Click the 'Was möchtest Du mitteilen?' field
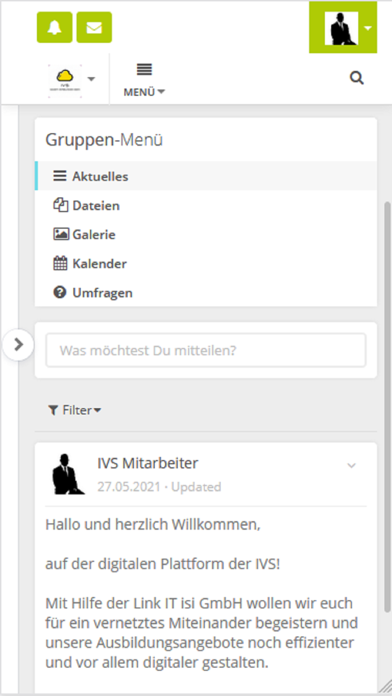Image resolution: width=392 pixels, height=696 pixels. pyautogui.click(x=206, y=351)
